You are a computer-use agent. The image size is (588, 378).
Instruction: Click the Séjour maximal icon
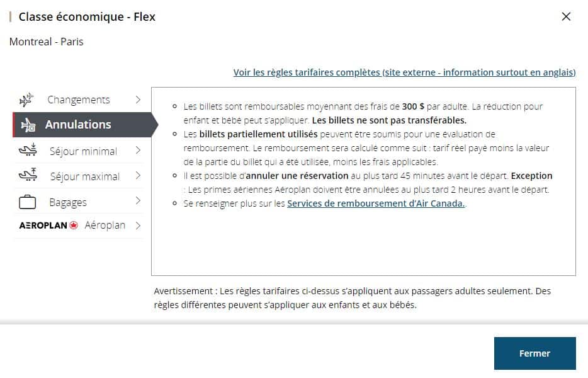(x=28, y=175)
